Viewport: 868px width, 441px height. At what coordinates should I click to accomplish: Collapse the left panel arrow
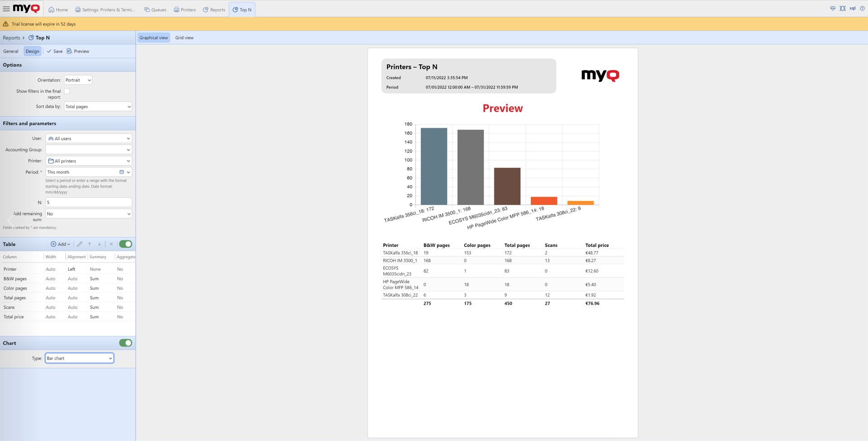[10, 220]
